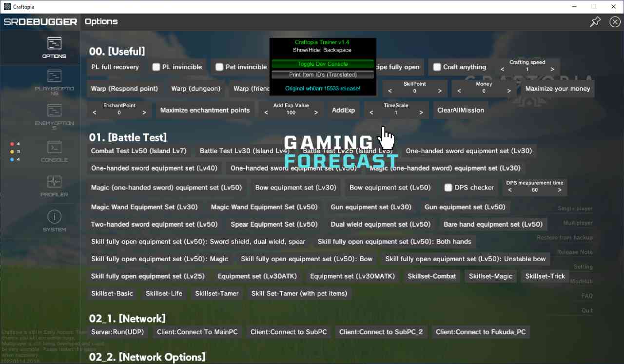
Task: Click Skill fully open set: Both hands
Action: pos(394,242)
